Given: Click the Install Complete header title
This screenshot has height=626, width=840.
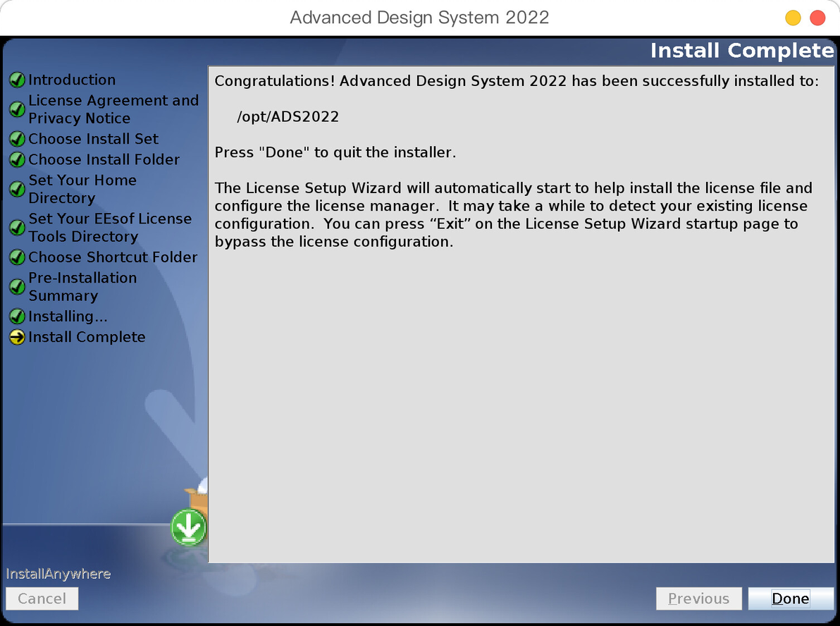Looking at the screenshot, I should point(742,50).
